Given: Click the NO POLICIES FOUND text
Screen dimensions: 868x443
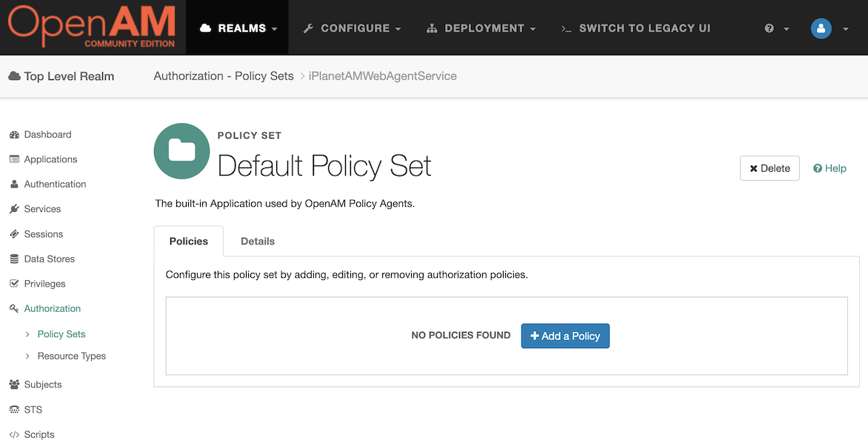Looking at the screenshot, I should (x=461, y=335).
